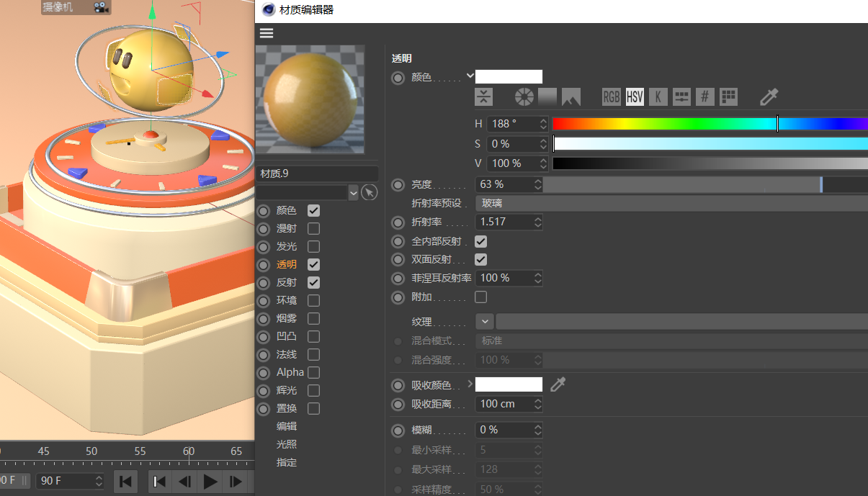This screenshot has height=496, width=868.
Task: Click the white 吸收颜色 swatch
Action: 509,384
